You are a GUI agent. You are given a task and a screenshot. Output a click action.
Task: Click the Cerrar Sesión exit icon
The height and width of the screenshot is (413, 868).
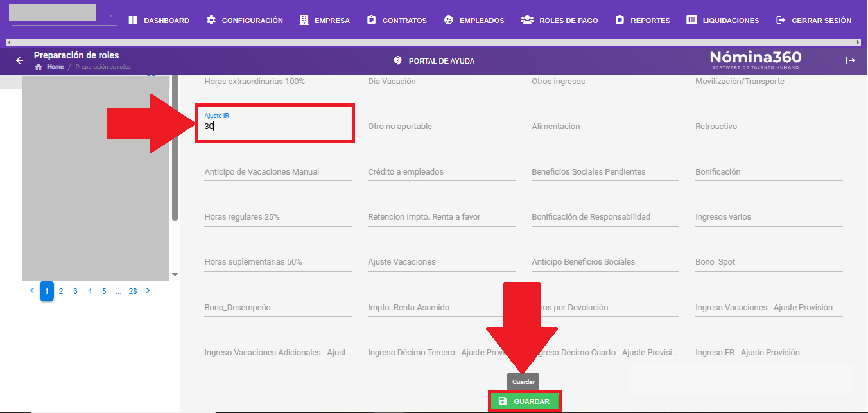[781, 21]
